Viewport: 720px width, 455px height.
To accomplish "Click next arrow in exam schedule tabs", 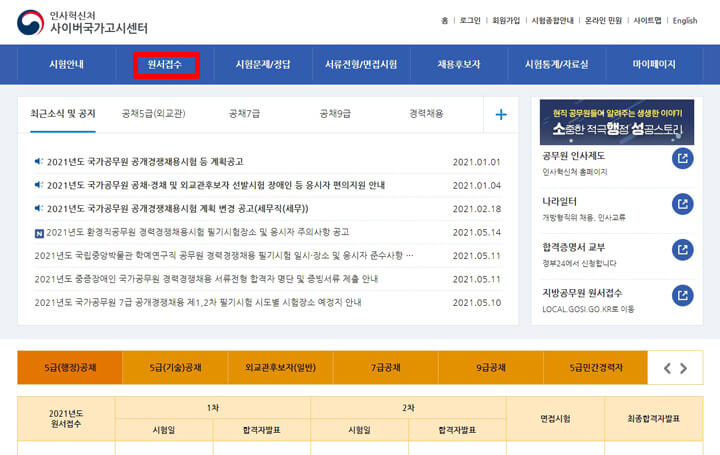I will [684, 368].
